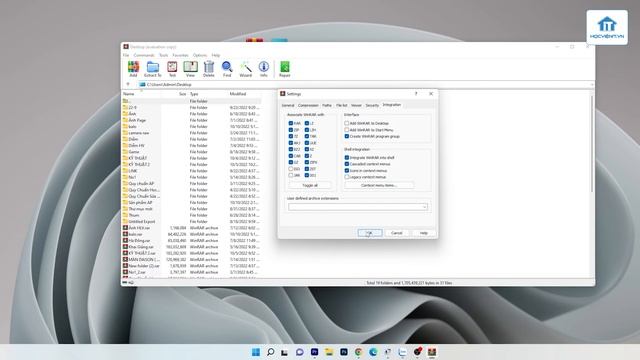This screenshot has width=640, height=360.
Task: Open the Options menu
Action: point(200,55)
